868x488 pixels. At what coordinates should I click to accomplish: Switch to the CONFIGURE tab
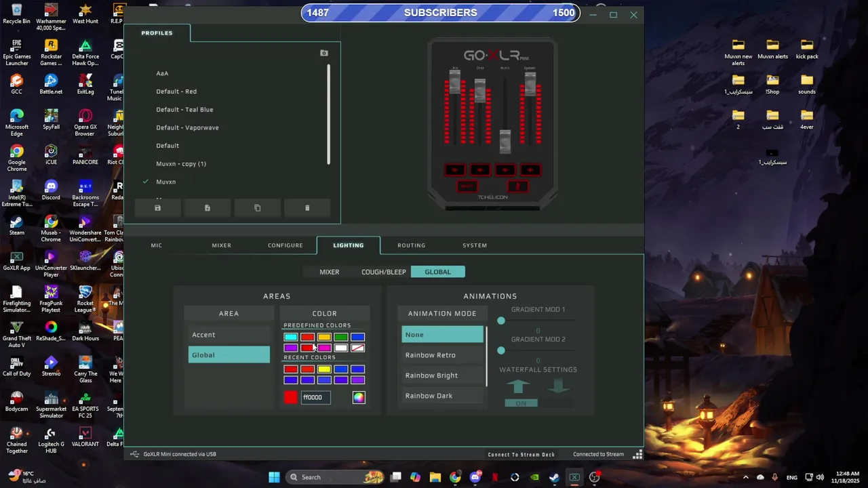[285, 245]
